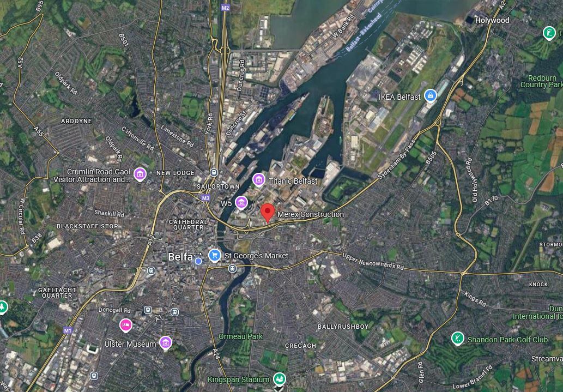Click the M2 motorway shield badge
Image resolution: width=563 pixels, height=392 pixels.
pos(225,8)
